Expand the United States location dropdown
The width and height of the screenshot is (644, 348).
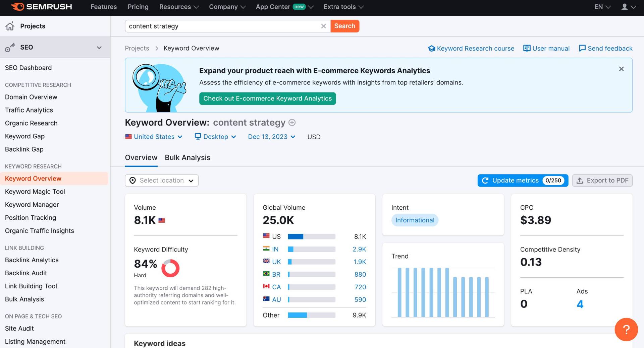click(x=154, y=137)
